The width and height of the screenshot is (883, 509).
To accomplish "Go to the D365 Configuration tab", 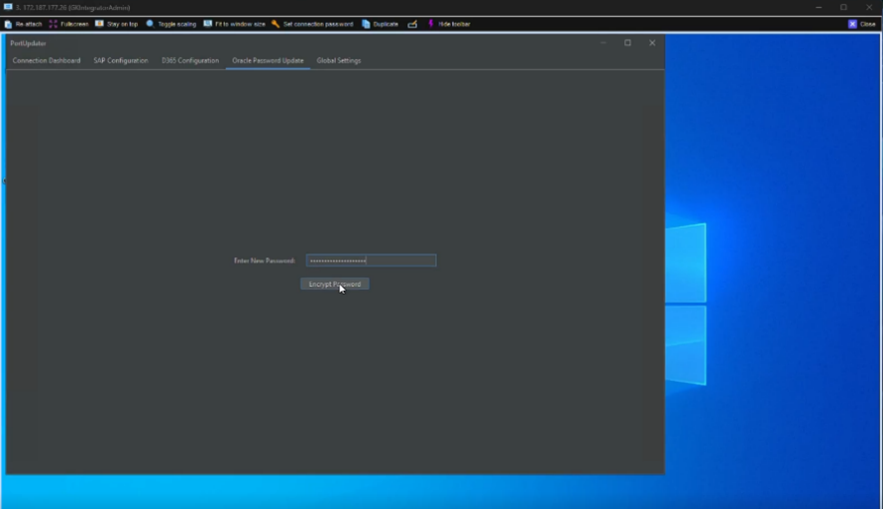I will [190, 61].
